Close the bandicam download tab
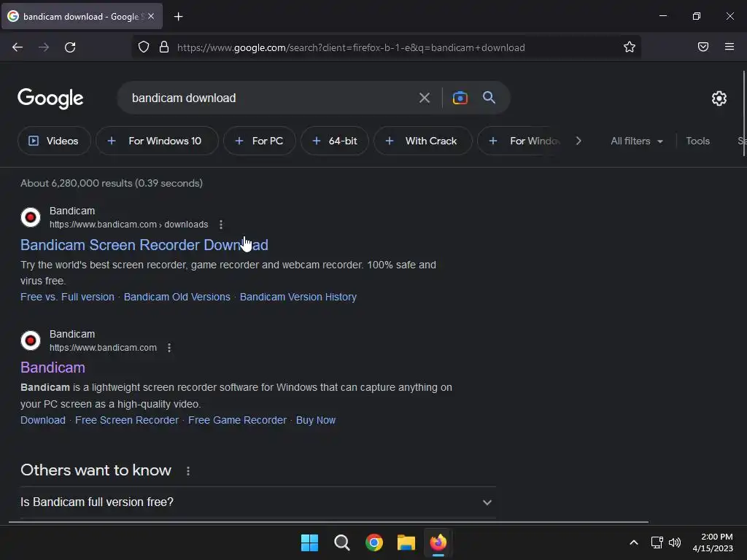Image resolution: width=747 pixels, height=560 pixels. pos(151,16)
